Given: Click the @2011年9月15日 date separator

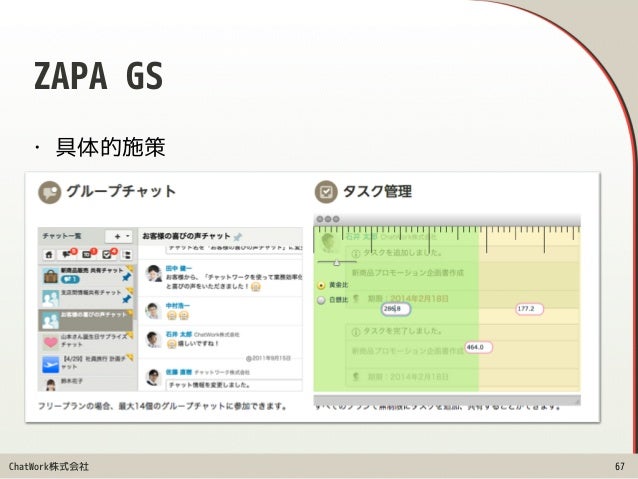Looking at the screenshot, I should tap(268, 359).
